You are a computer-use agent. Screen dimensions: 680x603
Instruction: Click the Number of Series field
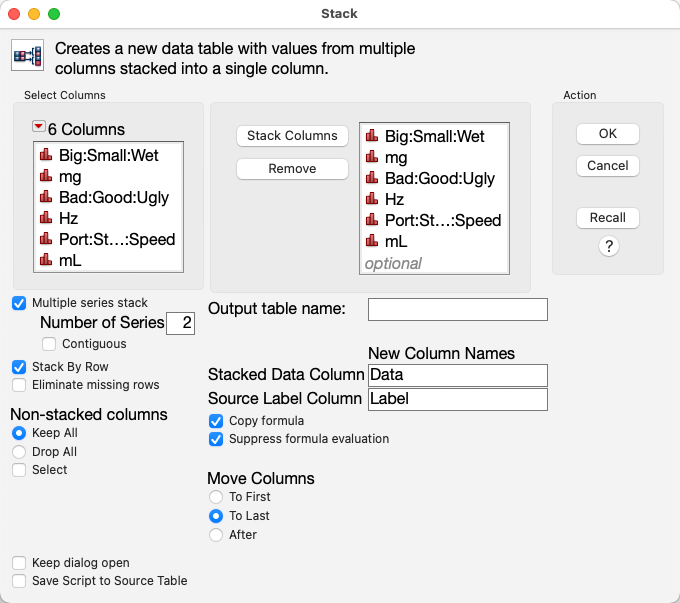181,323
